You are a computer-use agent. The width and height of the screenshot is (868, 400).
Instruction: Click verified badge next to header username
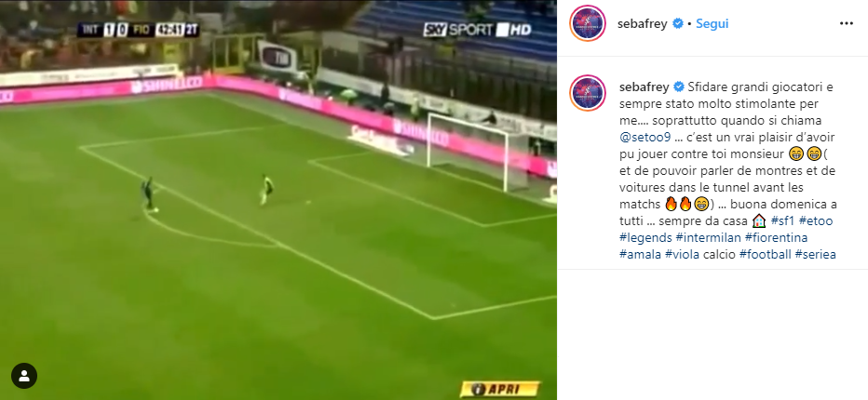[x=678, y=24]
